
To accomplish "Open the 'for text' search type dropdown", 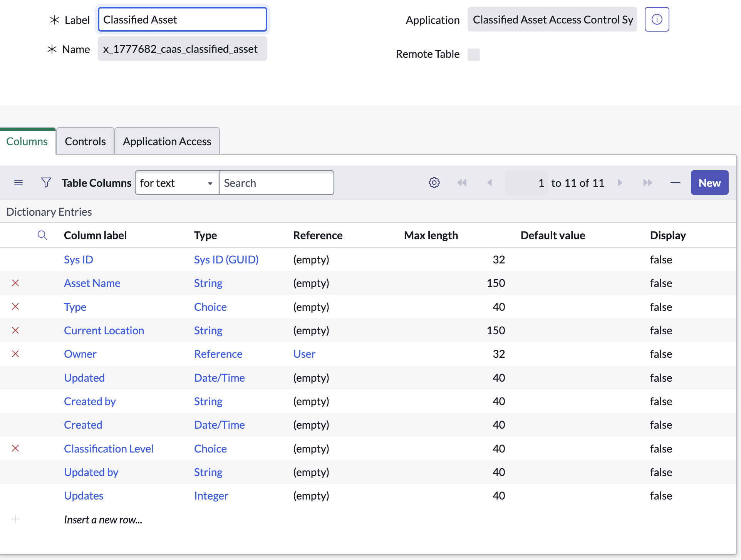I will tap(177, 183).
